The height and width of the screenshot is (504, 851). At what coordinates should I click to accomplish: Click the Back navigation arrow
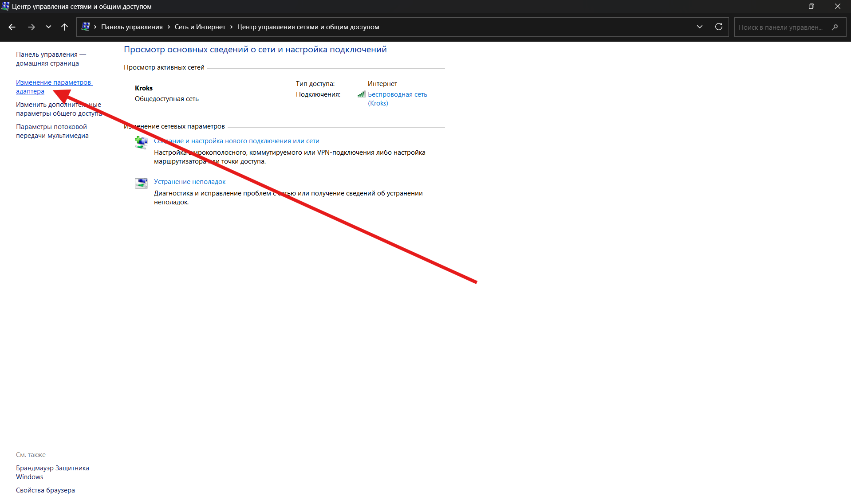tap(12, 27)
